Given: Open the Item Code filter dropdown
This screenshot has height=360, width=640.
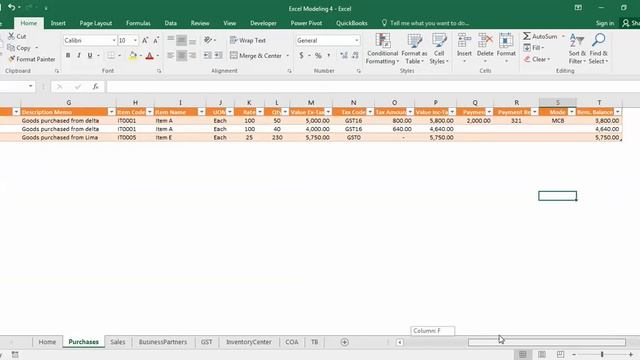Looking at the screenshot, I should [x=149, y=112].
